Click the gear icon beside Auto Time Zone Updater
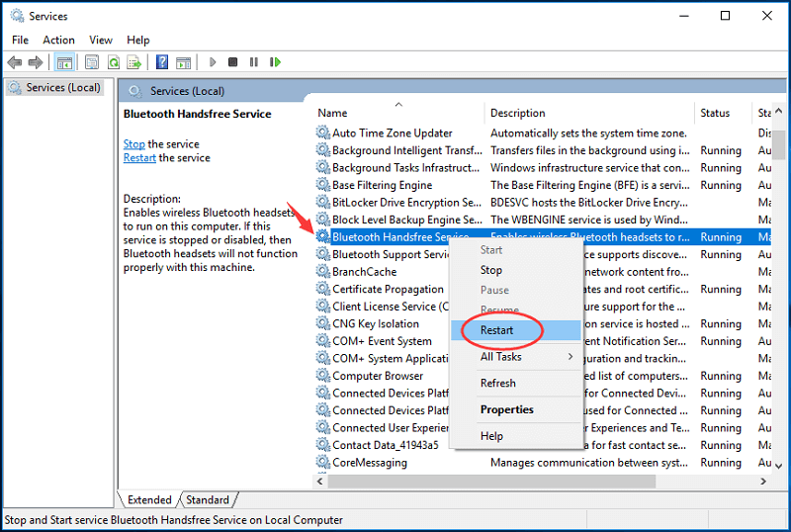This screenshot has height=532, width=791. tap(323, 133)
